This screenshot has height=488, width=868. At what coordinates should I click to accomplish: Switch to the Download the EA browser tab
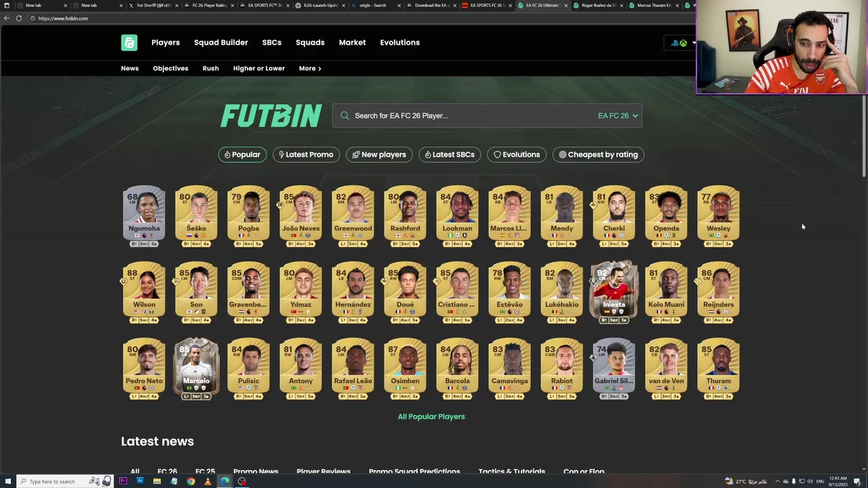click(431, 5)
